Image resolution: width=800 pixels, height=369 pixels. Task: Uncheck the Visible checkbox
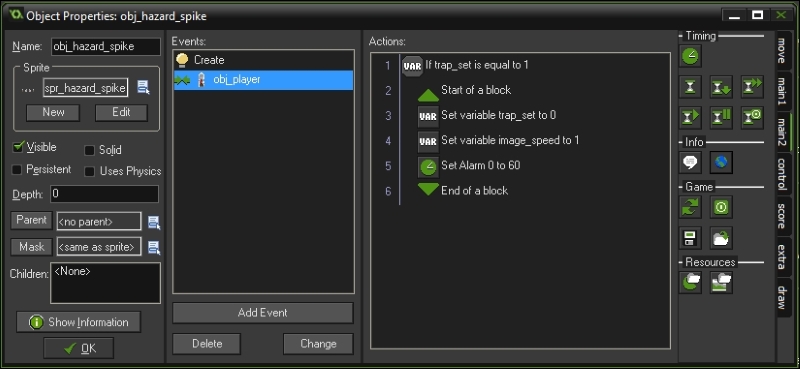point(18,147)
